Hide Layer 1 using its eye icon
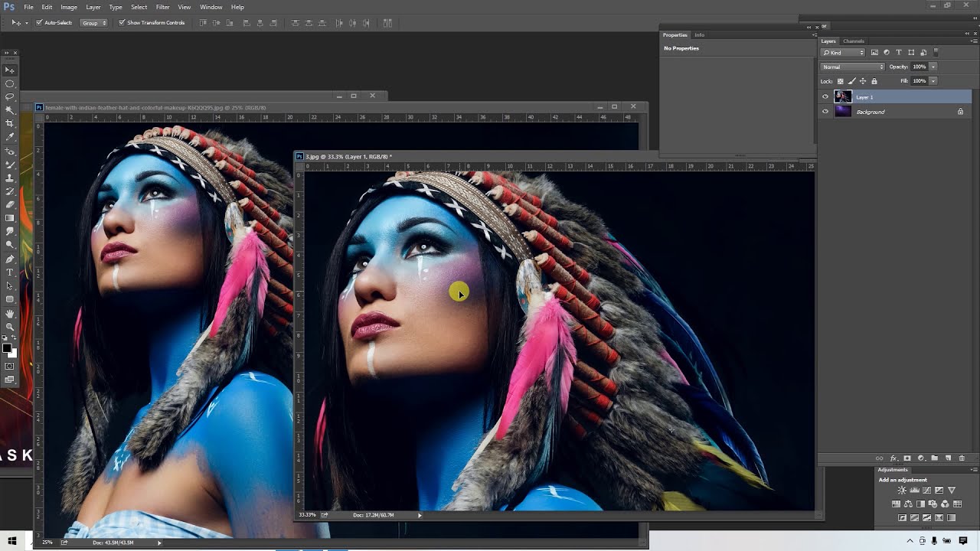The height and width of the screenshot is (551, 980). coord(825,96)
